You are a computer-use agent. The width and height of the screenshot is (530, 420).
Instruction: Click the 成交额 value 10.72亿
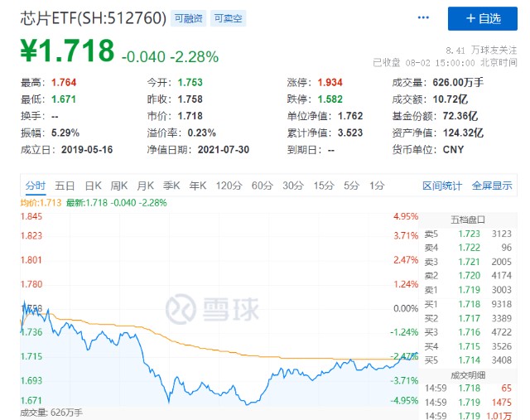tap(450, 99)
